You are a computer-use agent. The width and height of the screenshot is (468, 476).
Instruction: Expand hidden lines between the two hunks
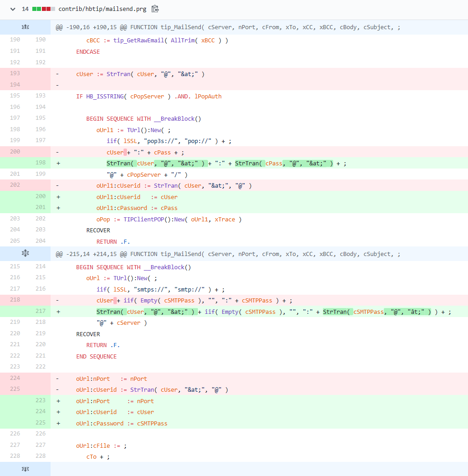click(x=25, y=254)
